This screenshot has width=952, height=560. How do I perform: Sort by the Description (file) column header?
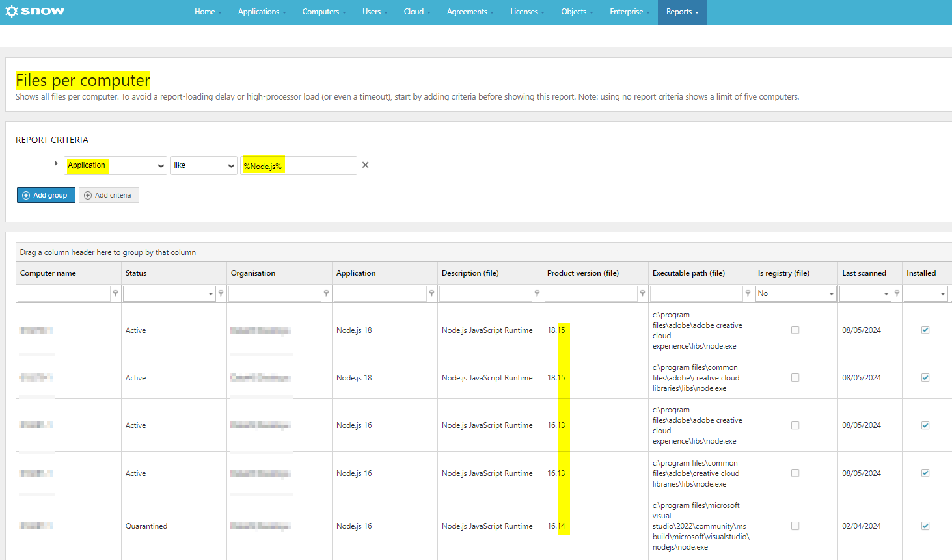click(x=490, y=273)
